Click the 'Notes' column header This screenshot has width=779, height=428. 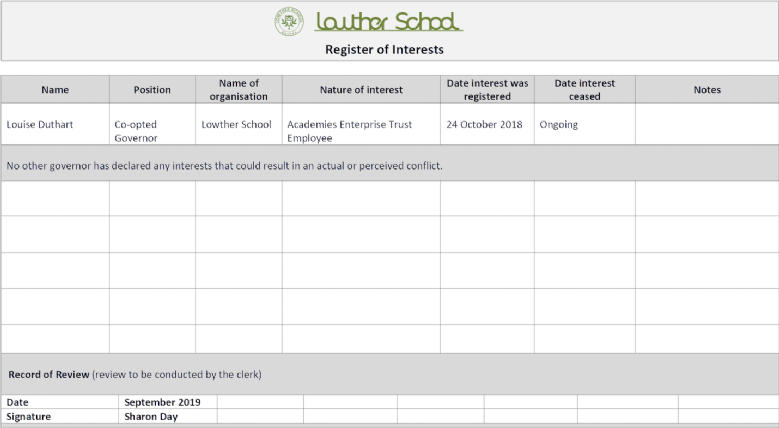707,89
